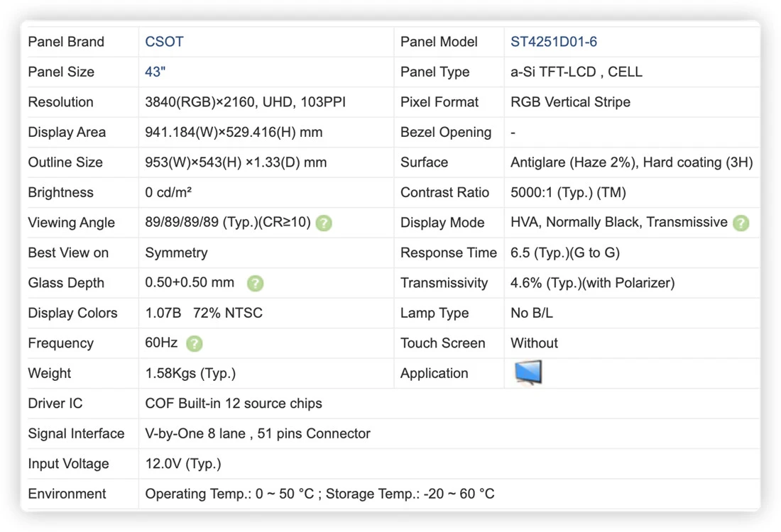Click the Surface Antiglare Hard coating value

coord(632,162)
